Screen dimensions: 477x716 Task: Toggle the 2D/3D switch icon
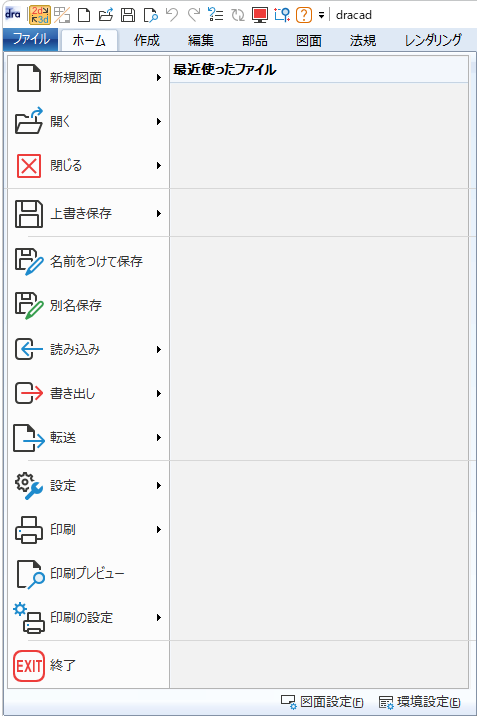40,15
